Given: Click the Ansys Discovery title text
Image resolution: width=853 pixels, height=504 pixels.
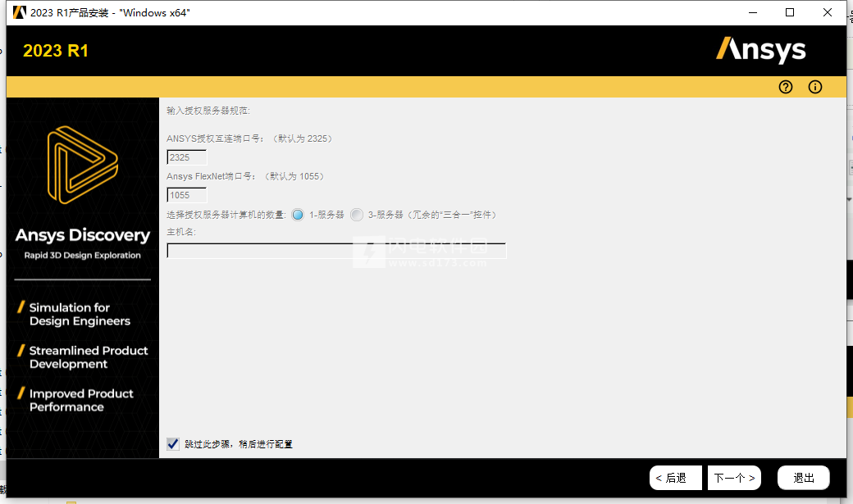Looking at the screenshot, I should tap(83, 235).
